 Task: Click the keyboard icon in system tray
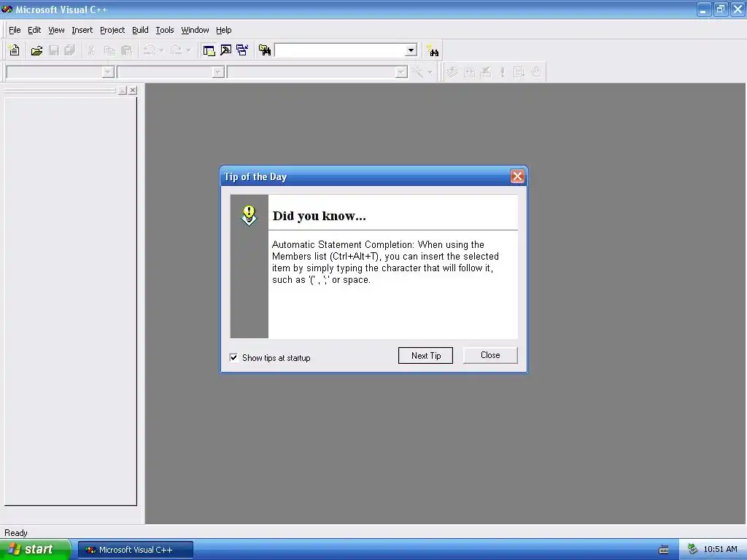pos(664,550)
